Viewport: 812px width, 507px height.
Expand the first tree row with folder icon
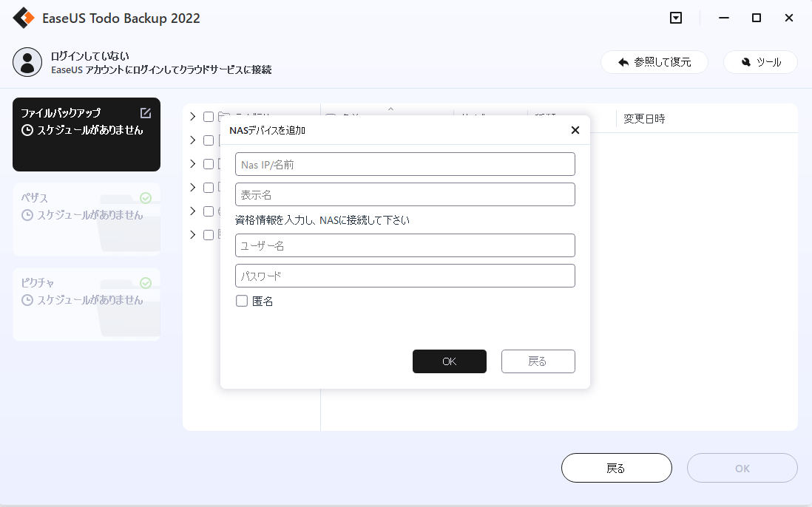pyautogui.click(x=192, y=117)
